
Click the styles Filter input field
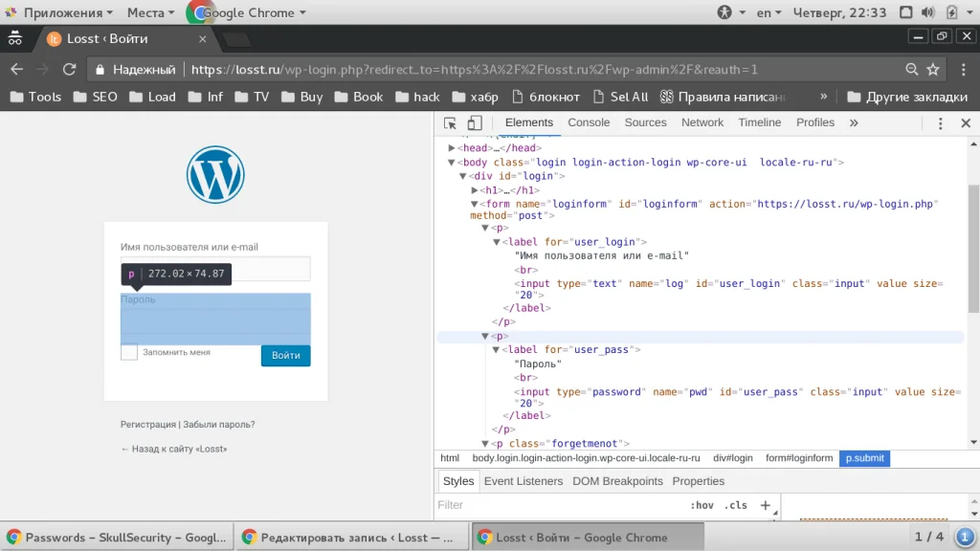click(555, 505)
